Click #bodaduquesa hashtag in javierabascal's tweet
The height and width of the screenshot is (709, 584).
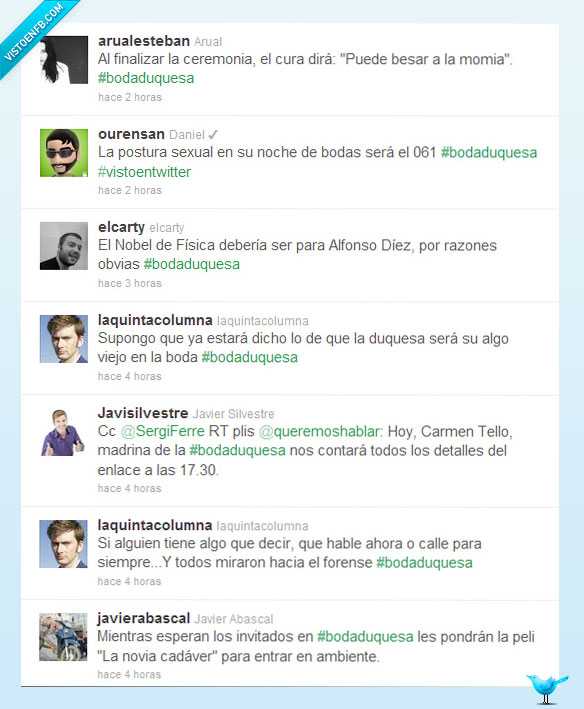(365, 637)
